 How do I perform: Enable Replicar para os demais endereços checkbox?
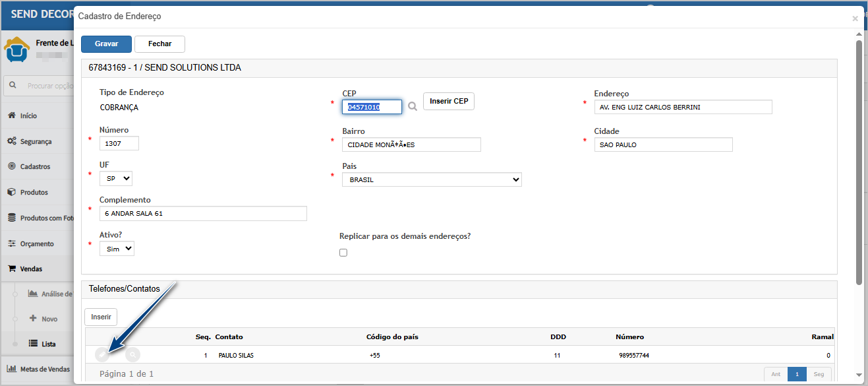coord(343,253)
